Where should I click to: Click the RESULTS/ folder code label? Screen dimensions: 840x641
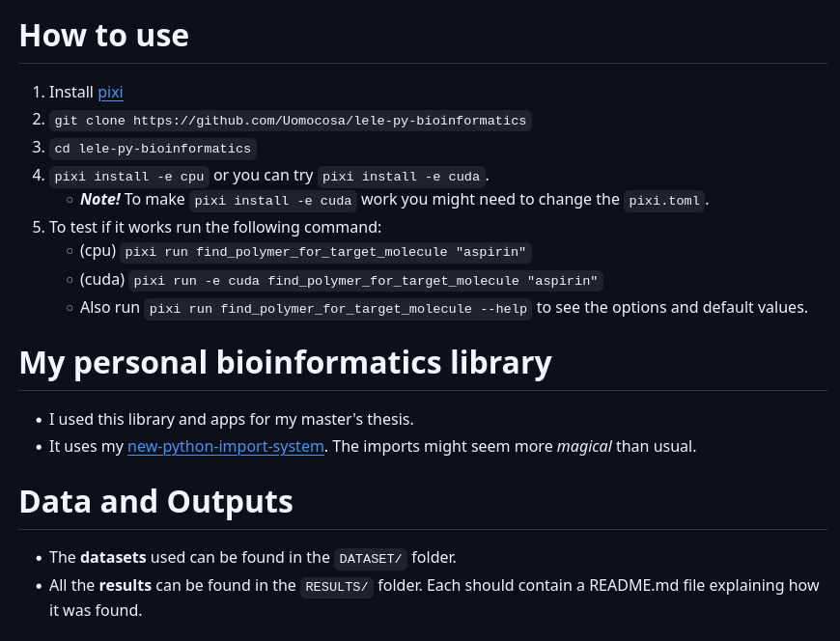(x=336, y=587)
